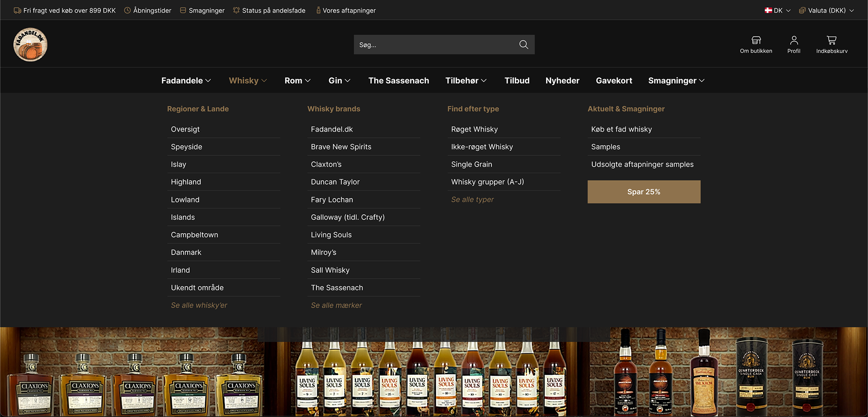Open Åbningstider link in top bar
868x417 pixels.
[152, 10]
